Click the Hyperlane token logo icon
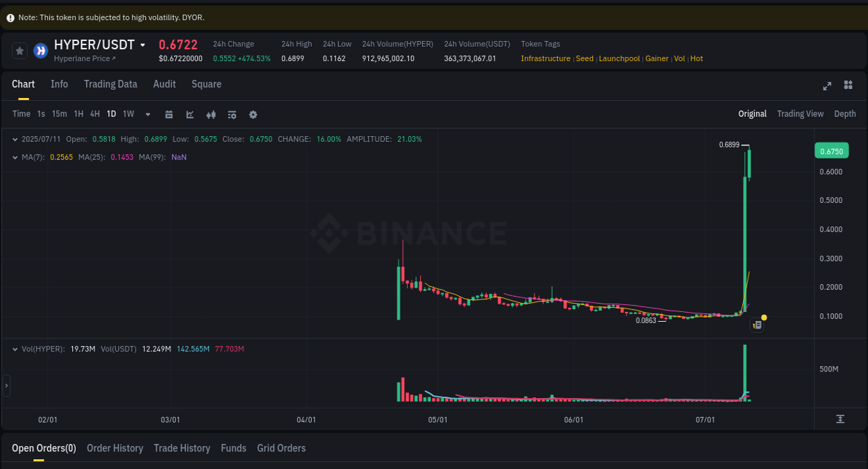 (x=40, y=50)
